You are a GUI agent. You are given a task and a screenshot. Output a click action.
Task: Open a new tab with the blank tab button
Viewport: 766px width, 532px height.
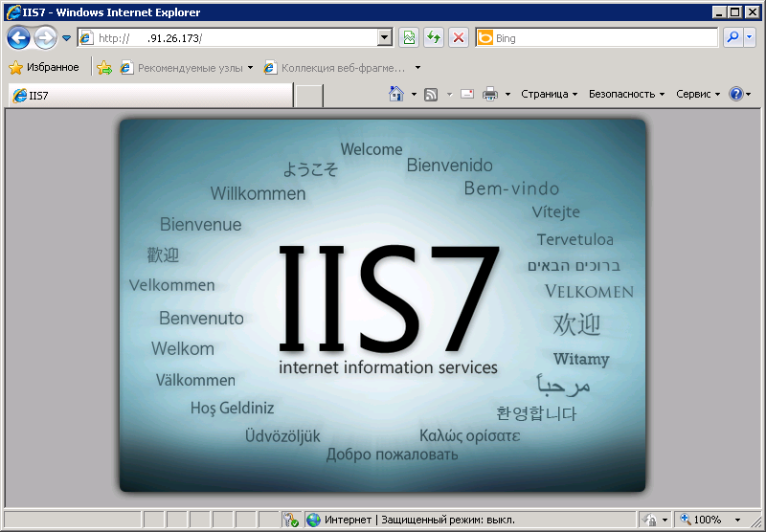(309, 95)
